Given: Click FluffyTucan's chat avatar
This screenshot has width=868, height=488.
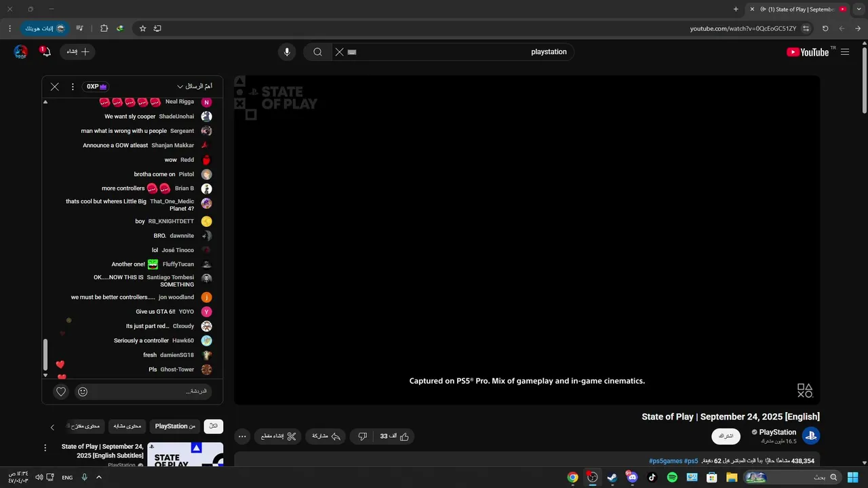Looking at the screenshot, I should pos(207,264).
